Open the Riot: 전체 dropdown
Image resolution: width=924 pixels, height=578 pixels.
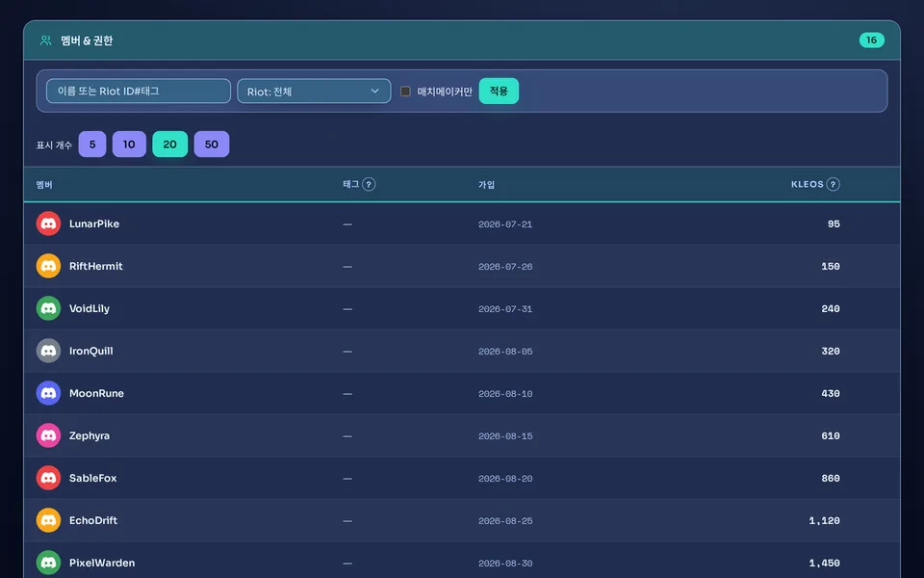tap(314, 92)
